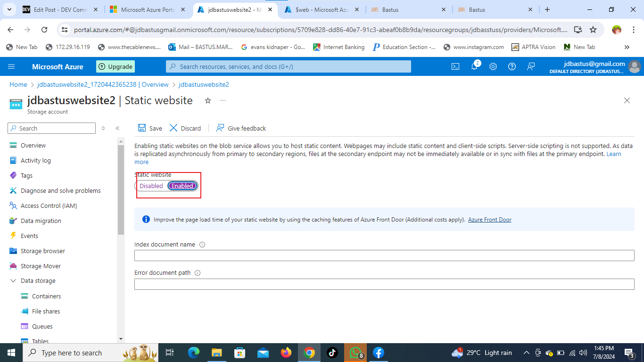
Task: Open Cloud Shell from the top bar
Action: pos(455,66)
